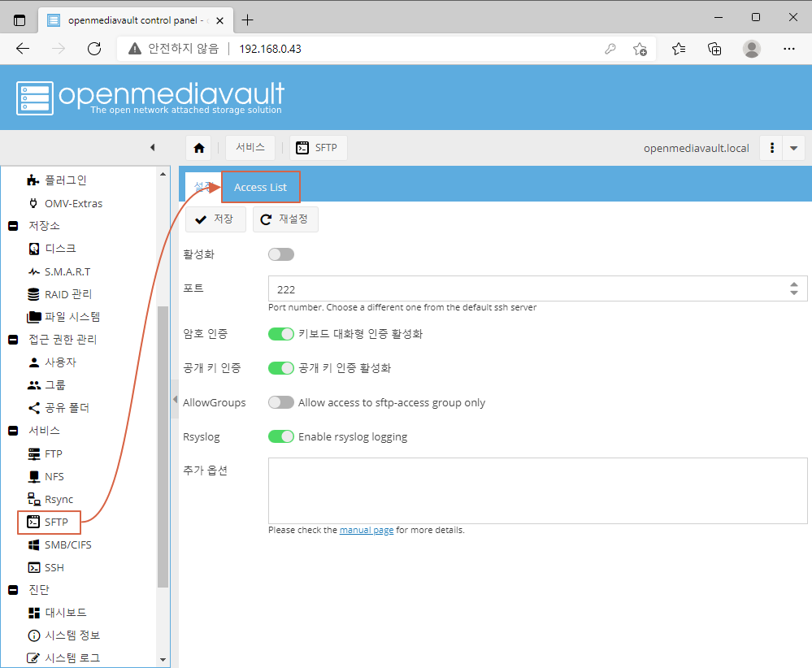Open the vertical dots menu
The width and height of the screenshot is (812, 668).
coord(771,148)
